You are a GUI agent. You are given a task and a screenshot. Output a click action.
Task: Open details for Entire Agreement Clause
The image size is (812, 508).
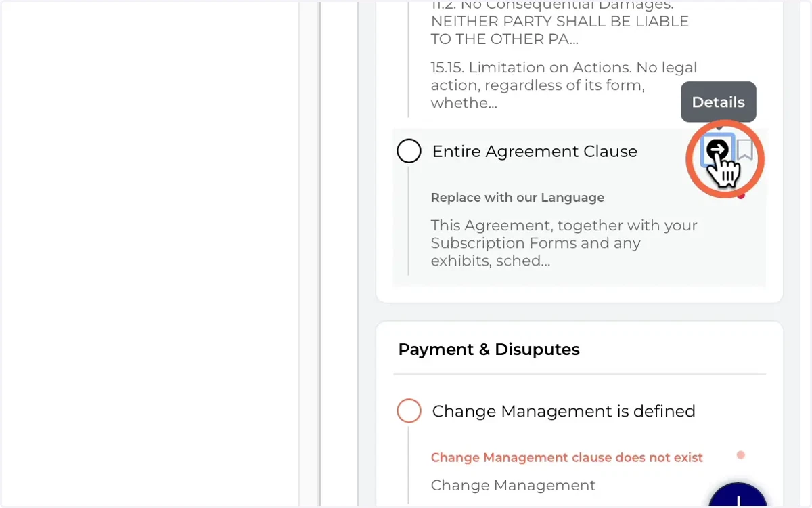(717, 150)
